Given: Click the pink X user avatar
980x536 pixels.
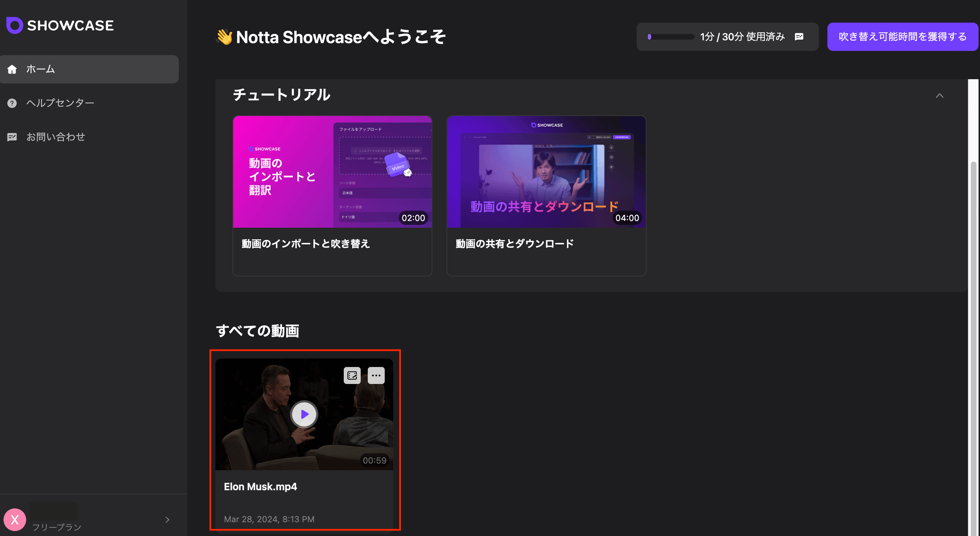Looking at the screenshot, I should pyautogui.click(x=15, y=520).
